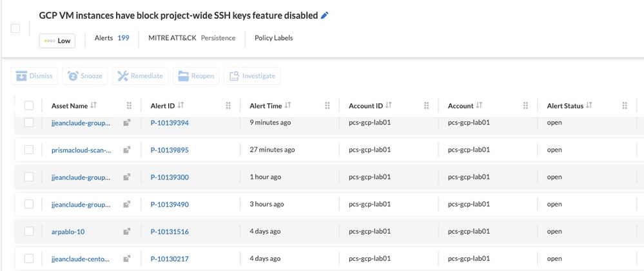The height and width of the screenshot is (271, 644).
Task: Check the select-all checkbox in table header
Action: click(x=29, y=106)
